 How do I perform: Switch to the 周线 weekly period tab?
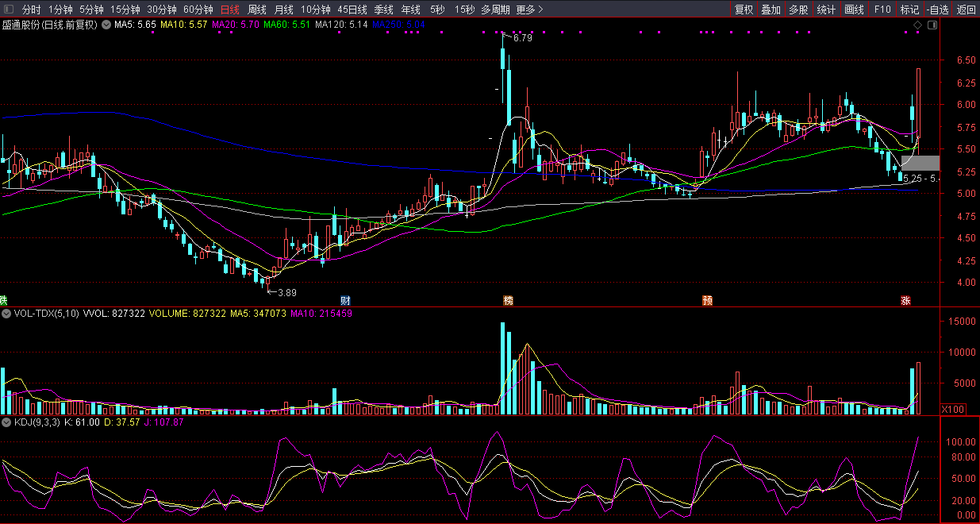[257, 10]
